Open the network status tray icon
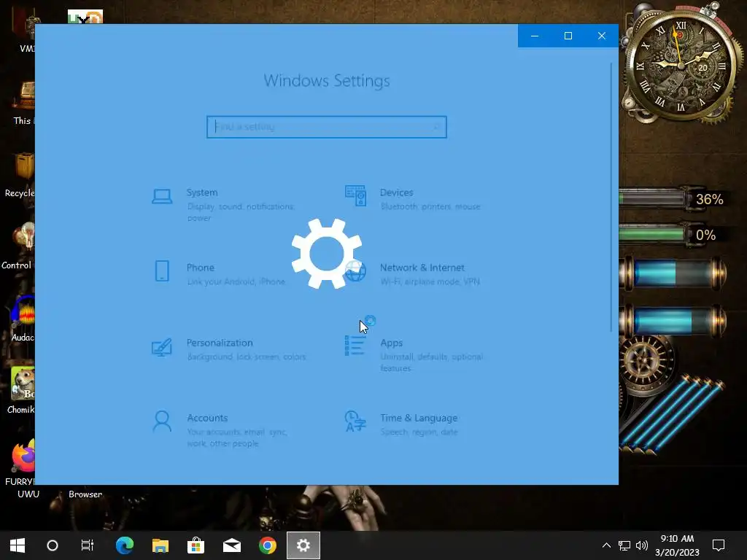The height and width of the screenshot is (560, 747). click(624, 545)
